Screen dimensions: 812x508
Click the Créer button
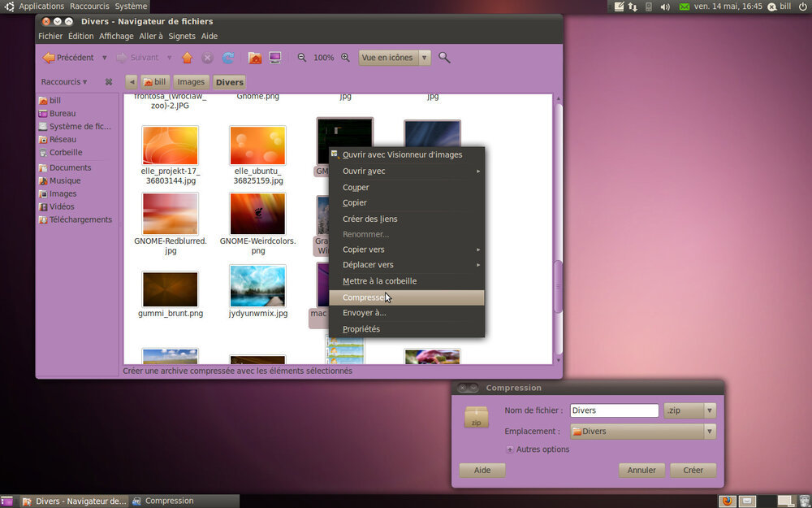click(x=693, y=471)
